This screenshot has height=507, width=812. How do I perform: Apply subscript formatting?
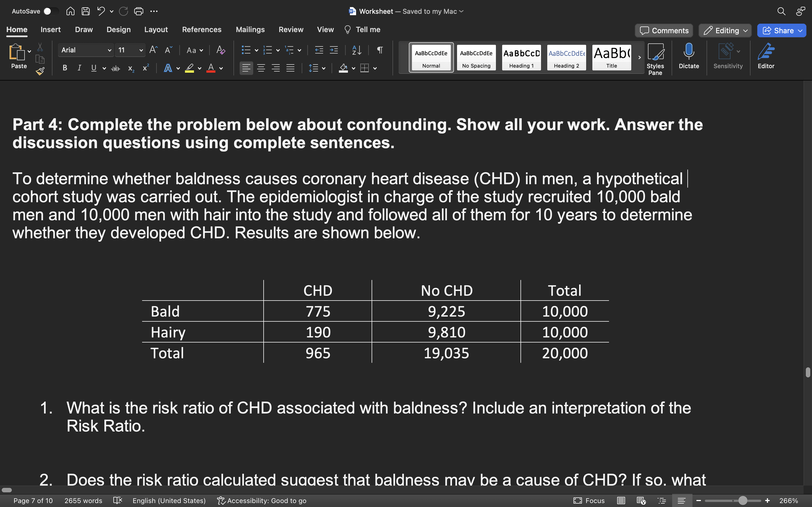pos(130,68)
